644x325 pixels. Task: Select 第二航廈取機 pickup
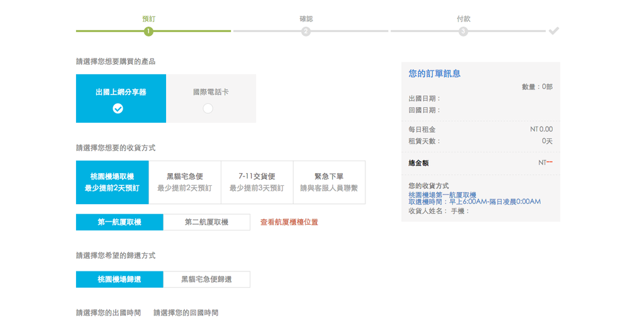pos(206,222)
